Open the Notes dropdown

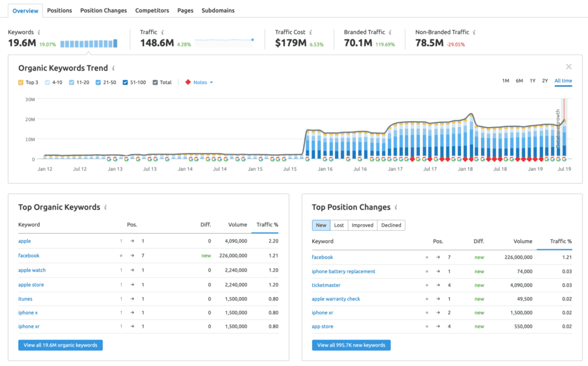203,82
